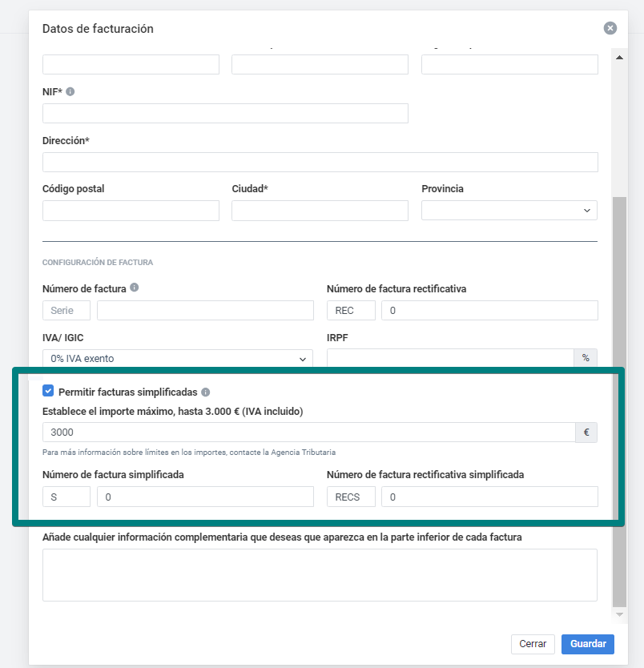Click the additional information text area
Viewport: 644px width, 668px height.
click(x=320, y=574)
